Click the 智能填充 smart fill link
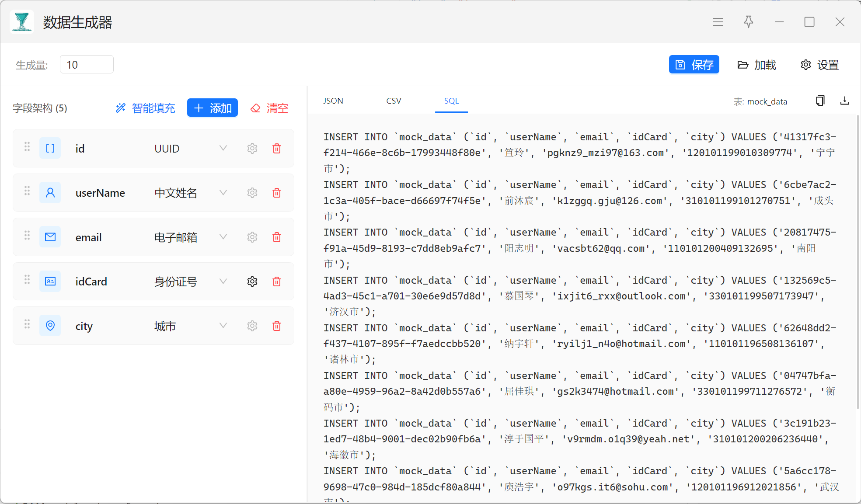Screen dimensions: 861x504 click(145, 108)
